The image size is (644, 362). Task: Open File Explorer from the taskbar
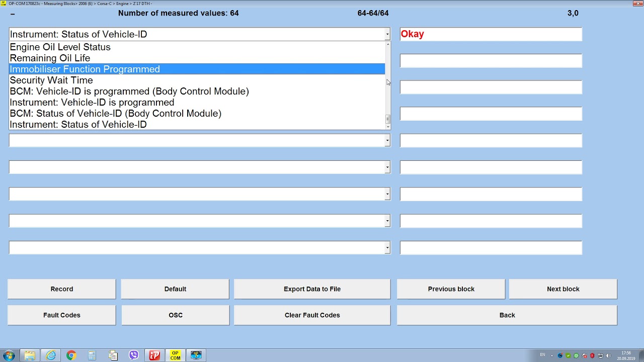coord(30,355)
